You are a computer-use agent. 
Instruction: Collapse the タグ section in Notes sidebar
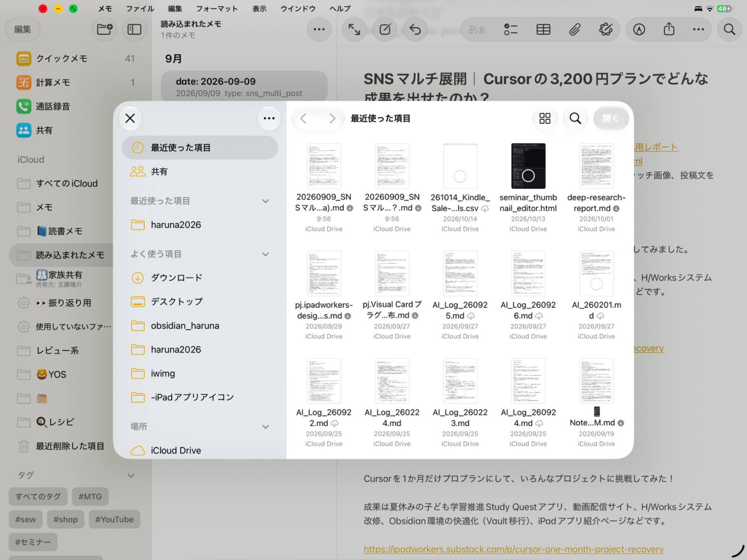(131, 475)
